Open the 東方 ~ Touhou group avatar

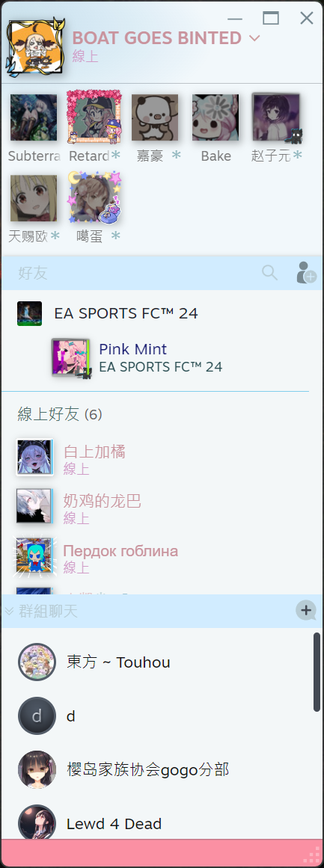37,662
